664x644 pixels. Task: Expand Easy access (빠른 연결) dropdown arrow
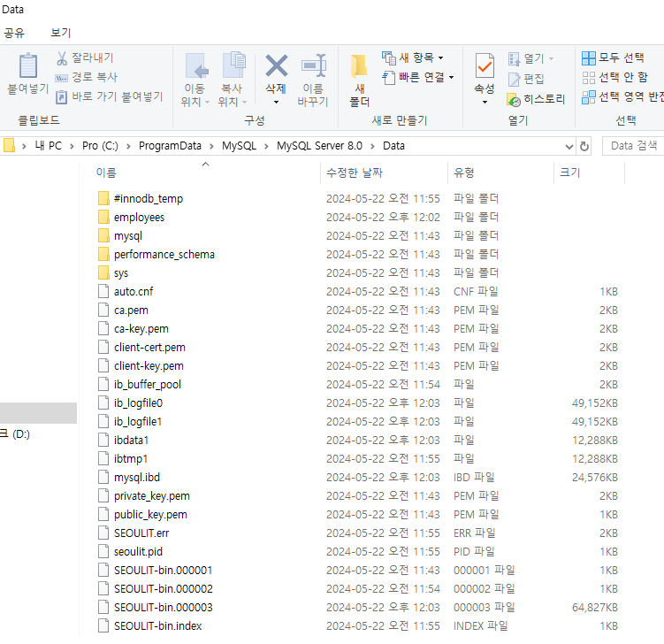[x=452, y=78]
